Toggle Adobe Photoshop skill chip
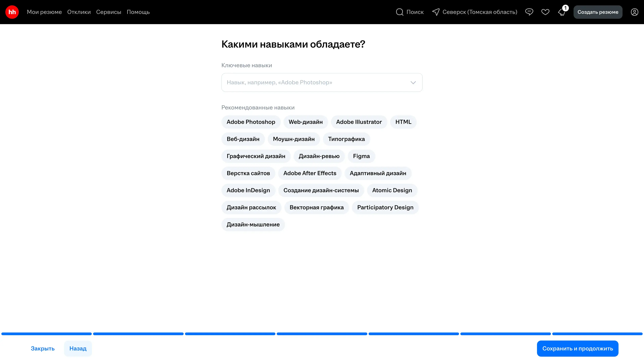The image size is (644, 362). [x=251, y=122]
